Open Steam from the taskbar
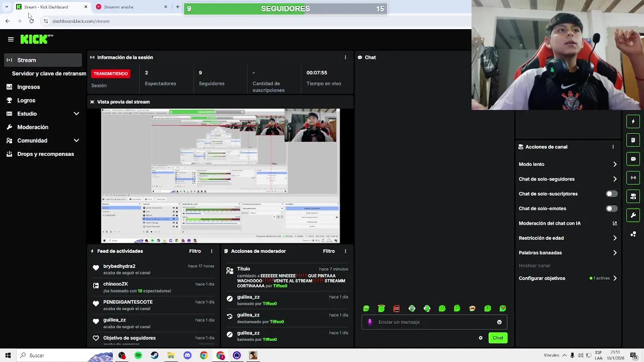The width and height of the screenshot is (644, 362). point(154,355)
